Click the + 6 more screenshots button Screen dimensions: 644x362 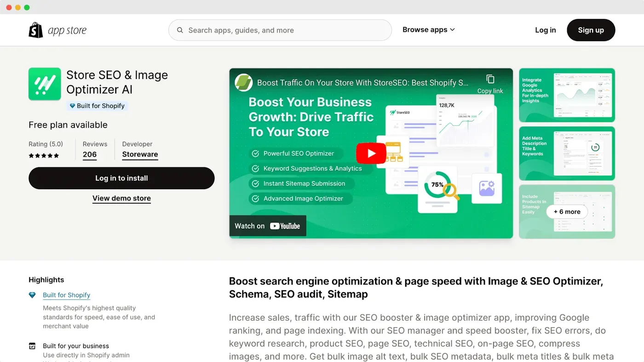(567, 212)
